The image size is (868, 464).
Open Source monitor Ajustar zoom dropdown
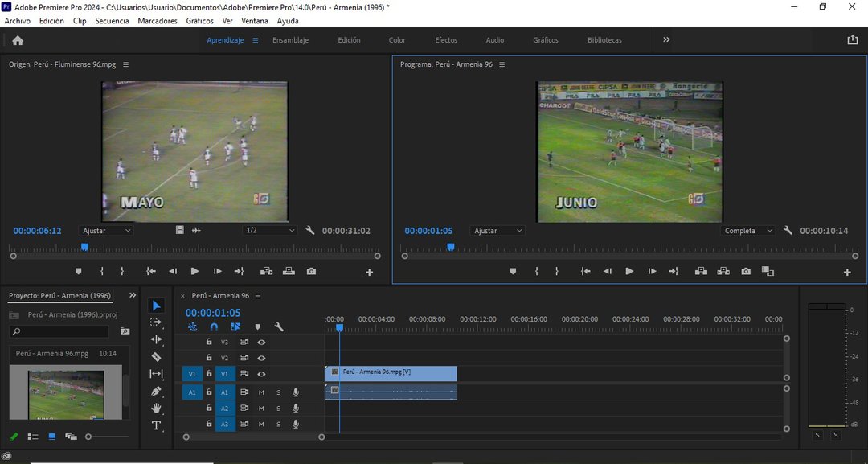click(106, 230)
